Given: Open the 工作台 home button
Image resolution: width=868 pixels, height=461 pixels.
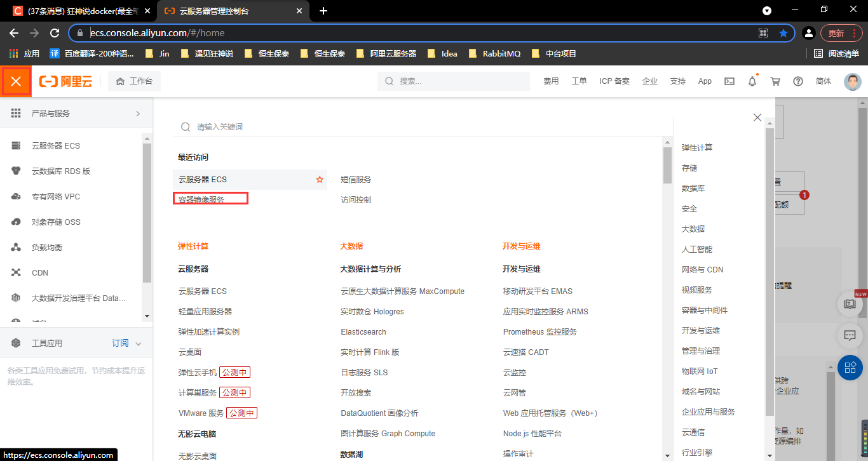Looking at the screenshot, I should click(x=134, y=81).
